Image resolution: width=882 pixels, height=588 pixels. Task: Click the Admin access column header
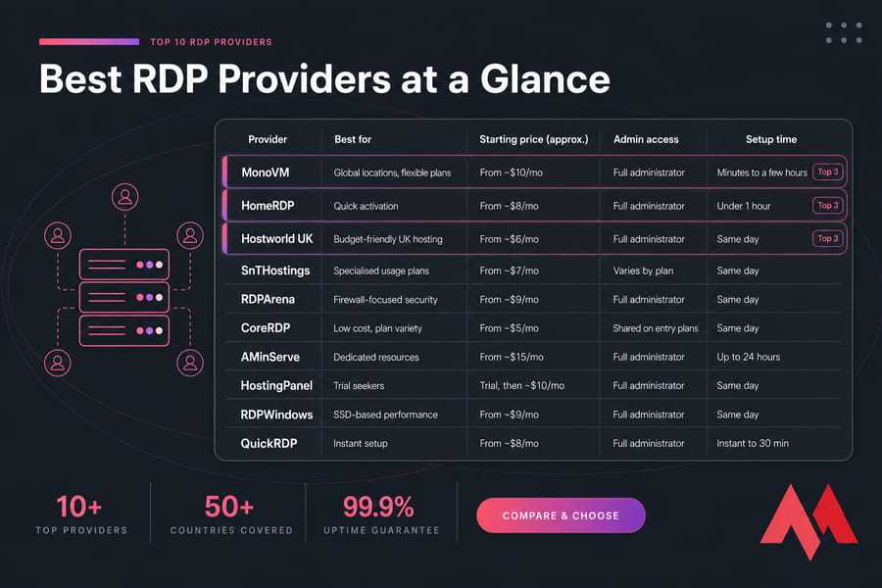(646, 139)
